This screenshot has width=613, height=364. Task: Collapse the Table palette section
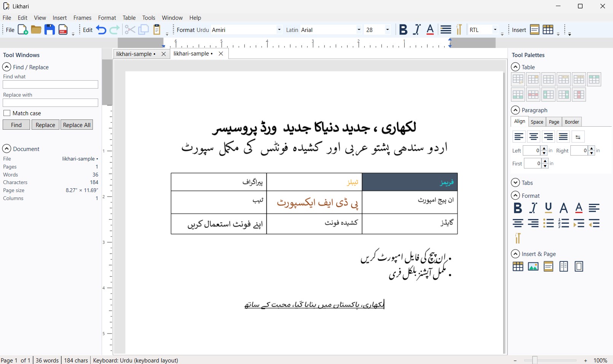coord(515,67)
